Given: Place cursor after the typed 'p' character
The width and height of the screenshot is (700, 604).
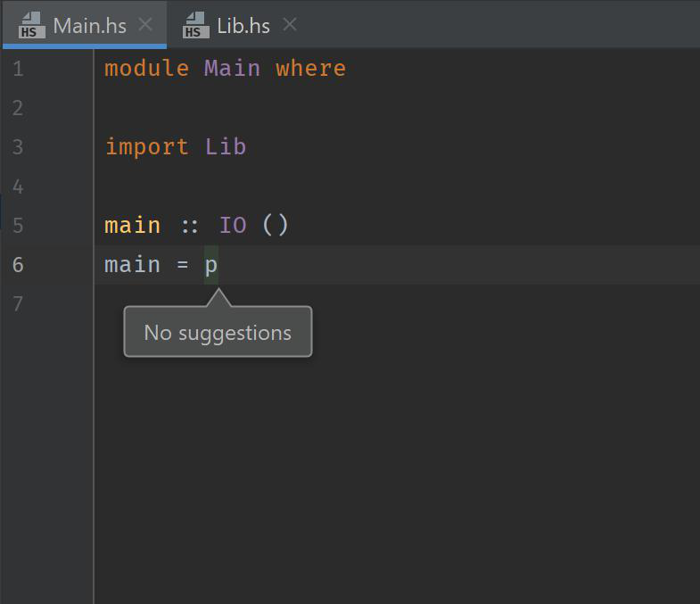Looking at the screenshot, I should (218, 265).
